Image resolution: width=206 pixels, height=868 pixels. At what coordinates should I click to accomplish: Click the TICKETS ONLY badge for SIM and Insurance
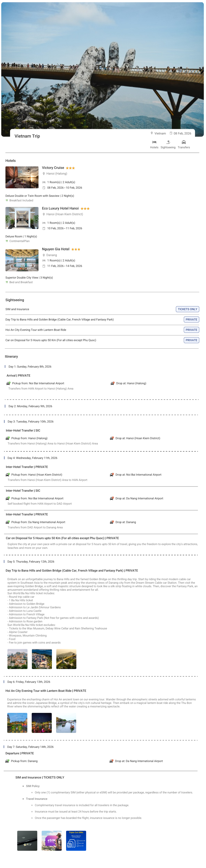pos(187,309)
